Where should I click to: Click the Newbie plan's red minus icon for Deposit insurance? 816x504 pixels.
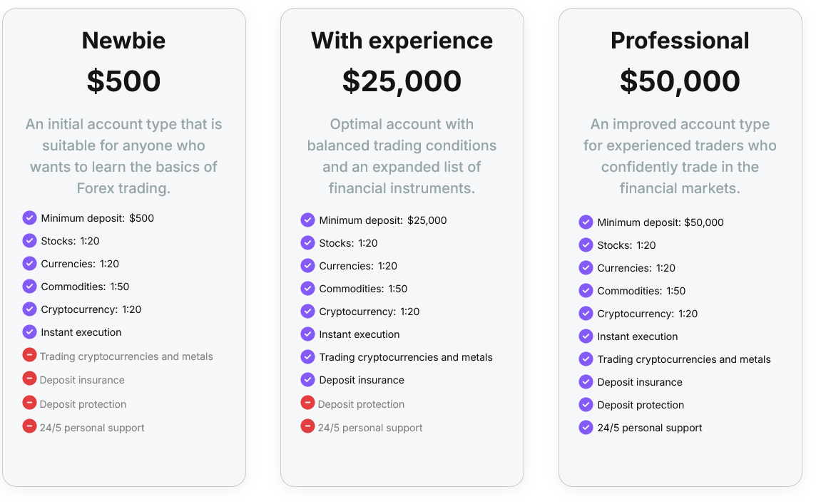(29, 379)
